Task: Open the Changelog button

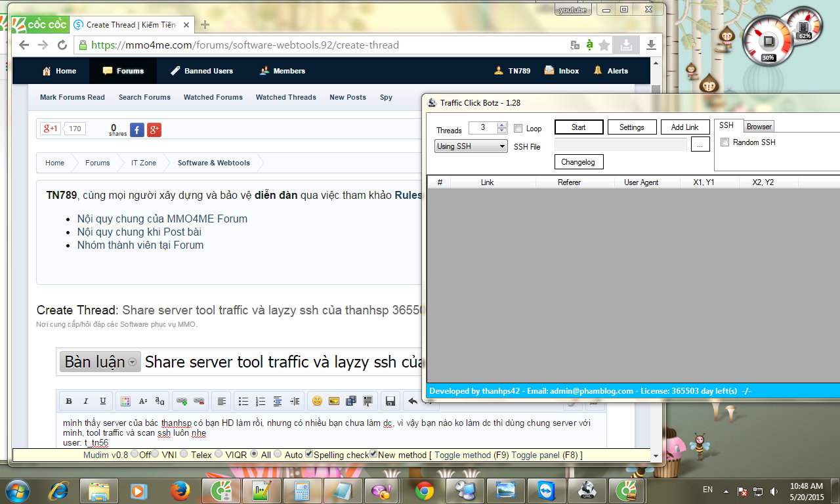Action: point(579,162)
